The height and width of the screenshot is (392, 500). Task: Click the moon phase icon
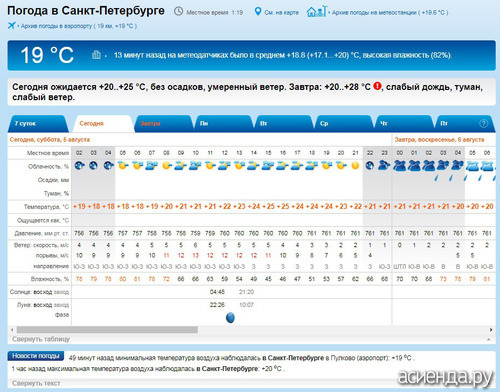(x=230, y=318)
